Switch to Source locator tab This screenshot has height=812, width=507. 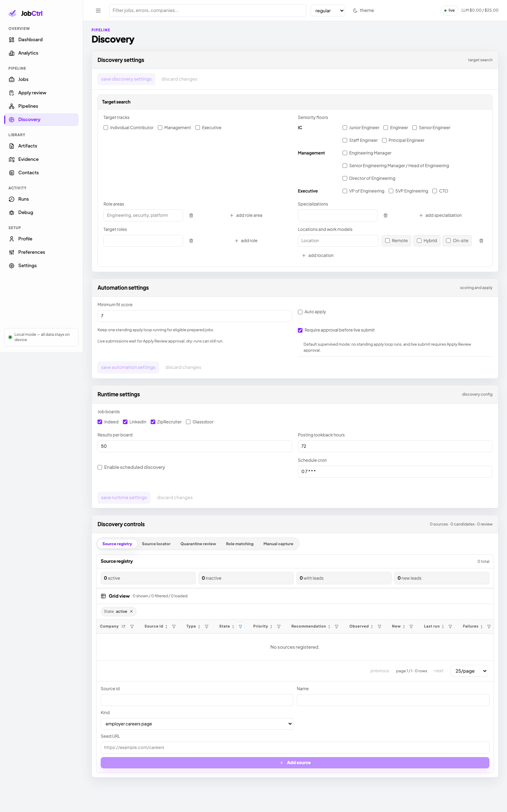(x=156, y=544)
